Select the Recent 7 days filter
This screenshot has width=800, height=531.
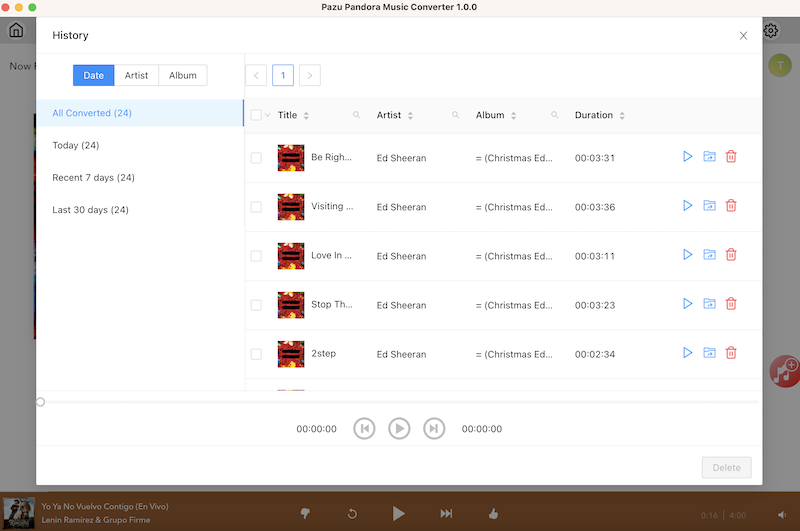[x=93, y=177]
